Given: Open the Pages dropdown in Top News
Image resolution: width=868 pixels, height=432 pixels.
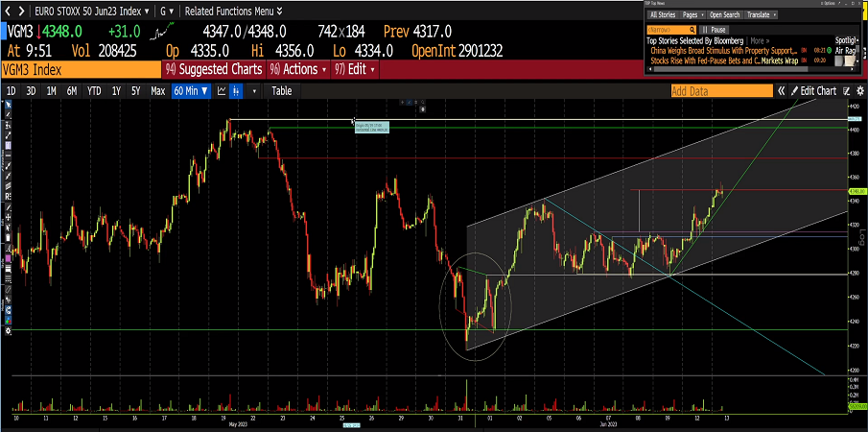Looking at the screenshot, I should pyautogui.click(x=693, y=14).
